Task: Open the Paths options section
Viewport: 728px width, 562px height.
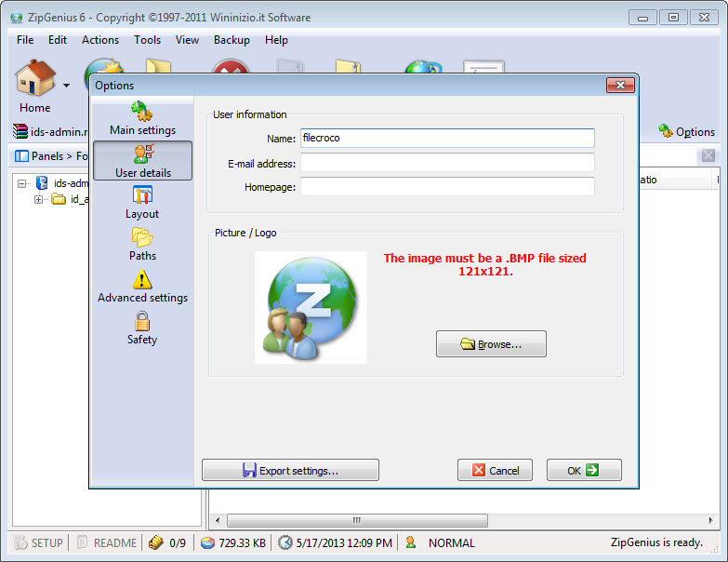Action: click(x=142, y=245)
